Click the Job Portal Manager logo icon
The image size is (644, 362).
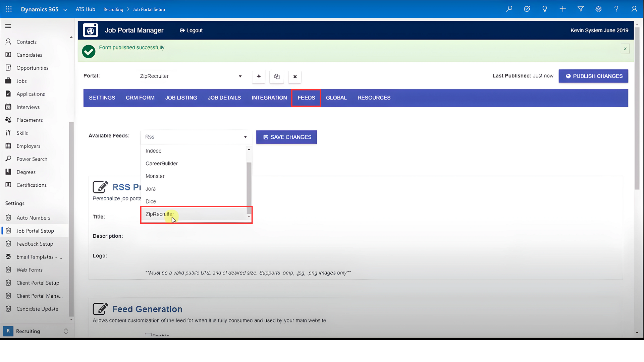click(91, 30)
